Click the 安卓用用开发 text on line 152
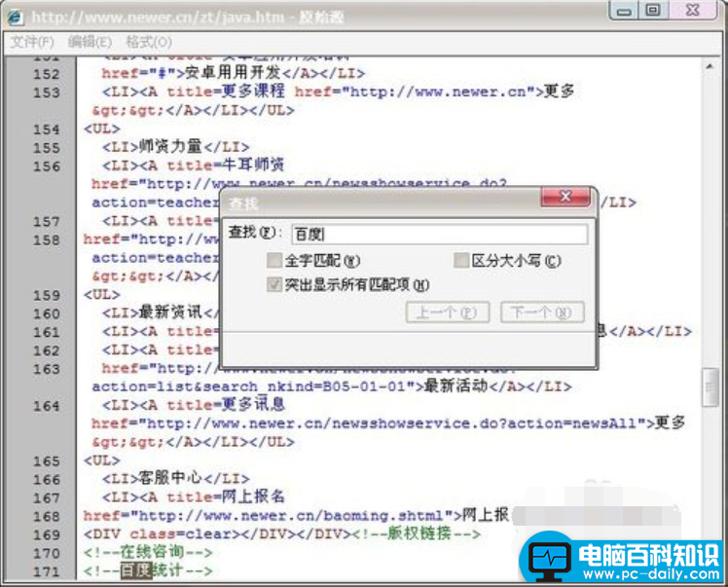The height and width of the screenshot is (587, 728). click(233, 73)
